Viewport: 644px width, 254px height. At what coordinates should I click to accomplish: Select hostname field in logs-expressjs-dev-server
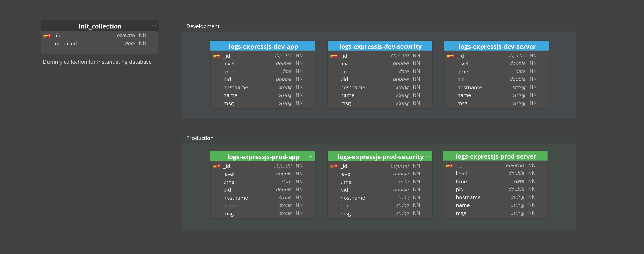click(x=497, y=87)
